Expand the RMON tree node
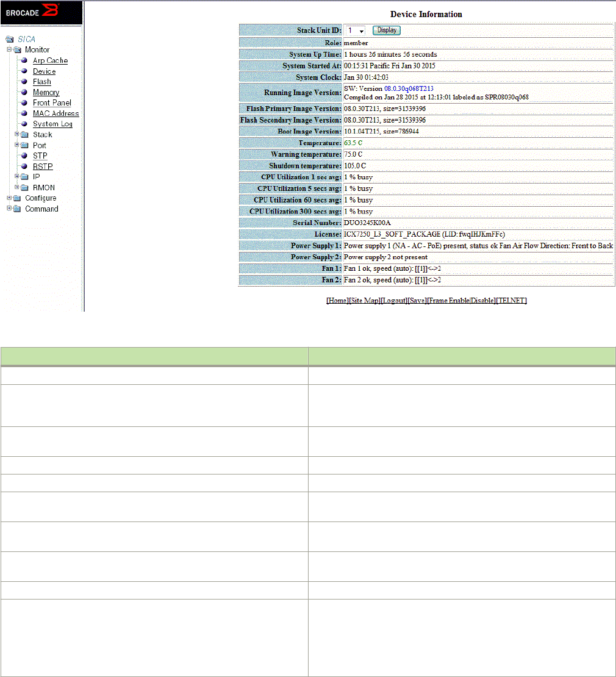Screen dimensions: 616x677 tap(17, 187)
